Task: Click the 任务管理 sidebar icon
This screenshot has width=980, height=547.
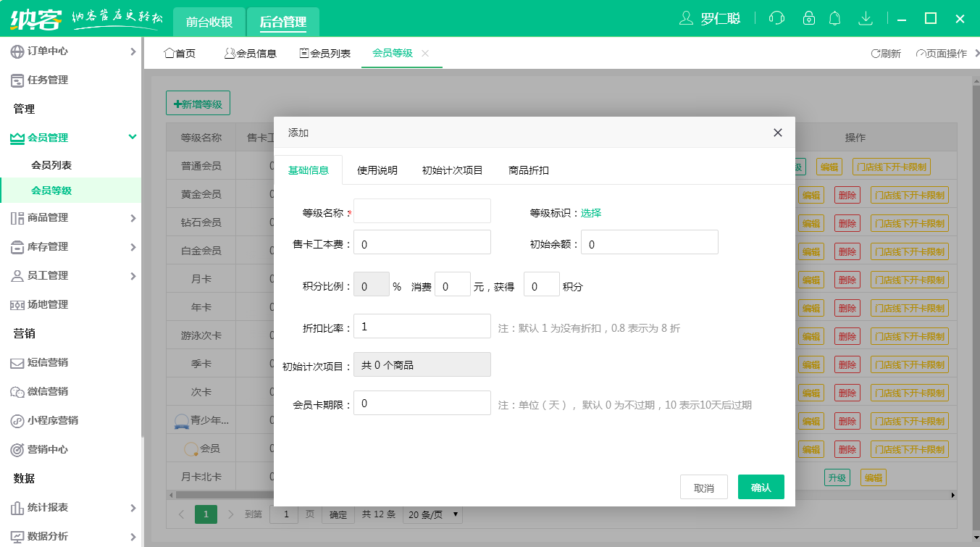Action: tap(17, 80)
